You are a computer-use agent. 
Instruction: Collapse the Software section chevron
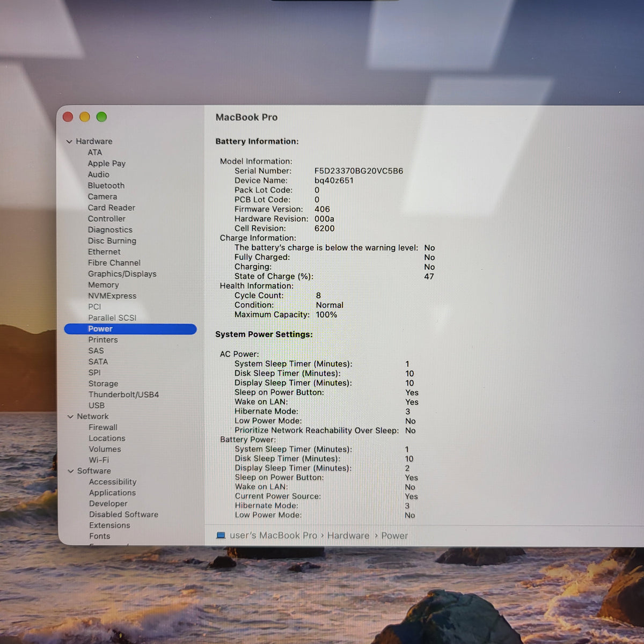pos(71,471)
